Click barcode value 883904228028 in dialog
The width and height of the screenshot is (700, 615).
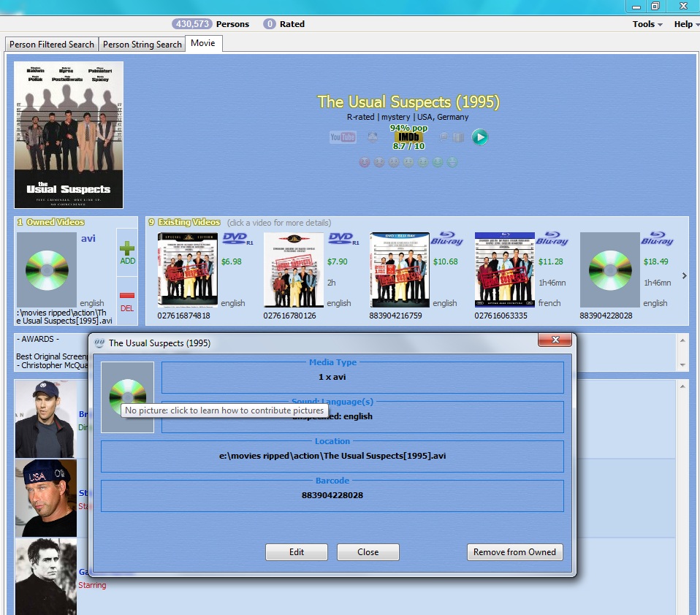(332, 495)
